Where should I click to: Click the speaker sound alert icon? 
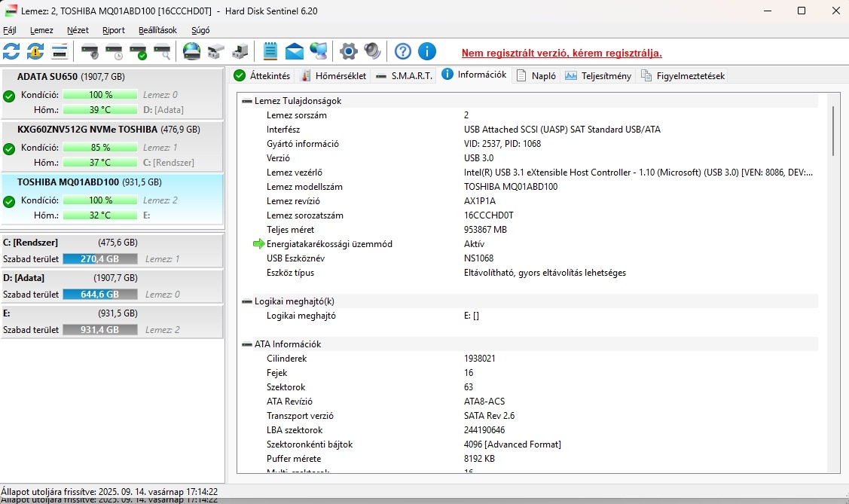372,51
